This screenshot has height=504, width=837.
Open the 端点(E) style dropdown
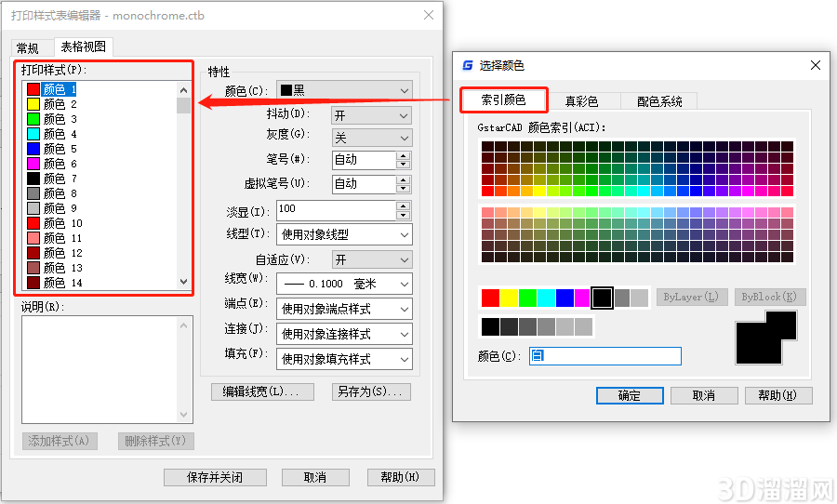[x=344, y=309]
